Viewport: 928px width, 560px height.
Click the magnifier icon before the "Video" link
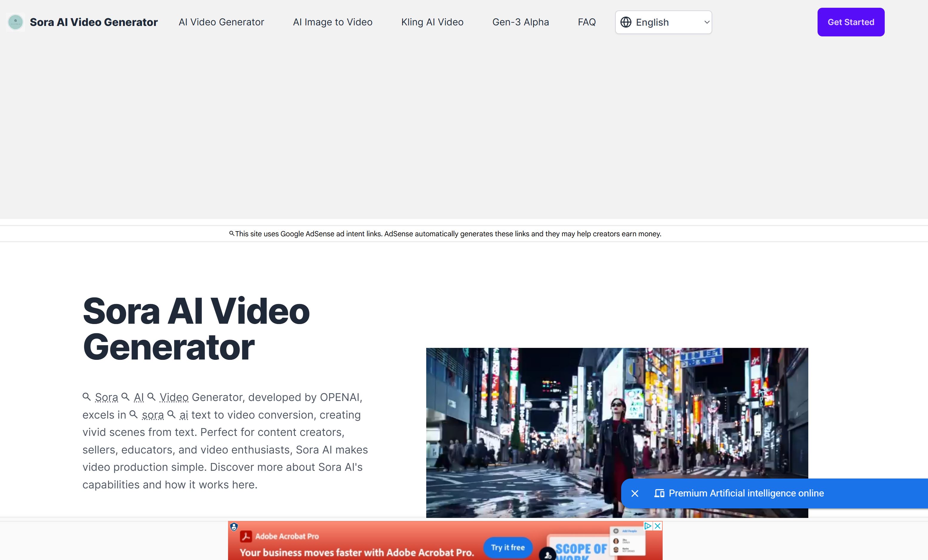point(152,397)
